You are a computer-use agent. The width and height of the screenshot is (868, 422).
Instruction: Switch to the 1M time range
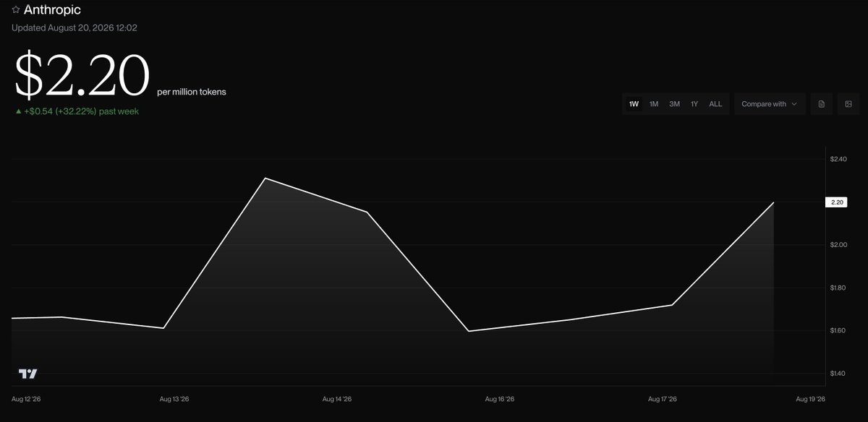654,104
